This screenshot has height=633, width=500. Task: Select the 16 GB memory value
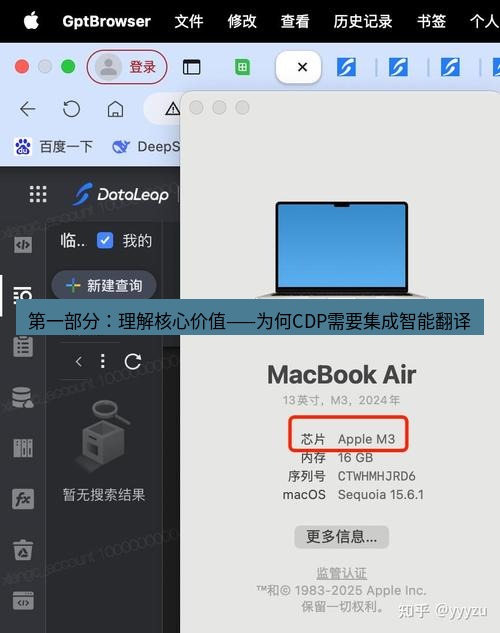point(355,457)
